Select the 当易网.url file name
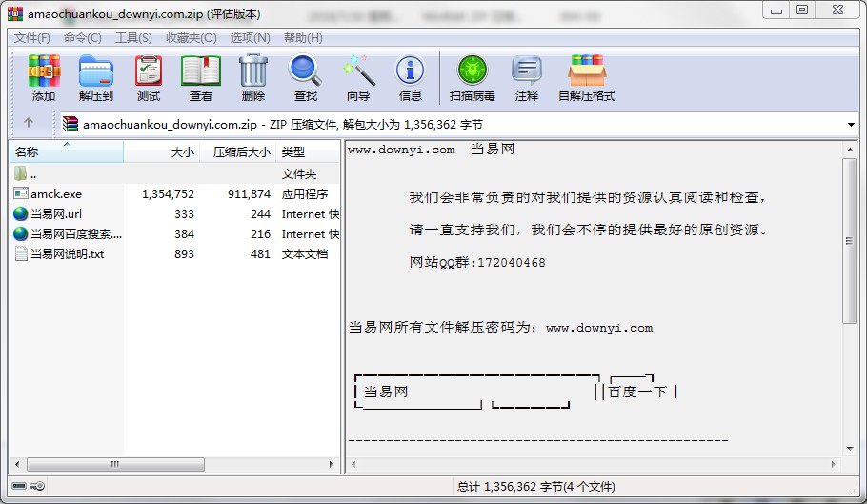 (56, 213)
